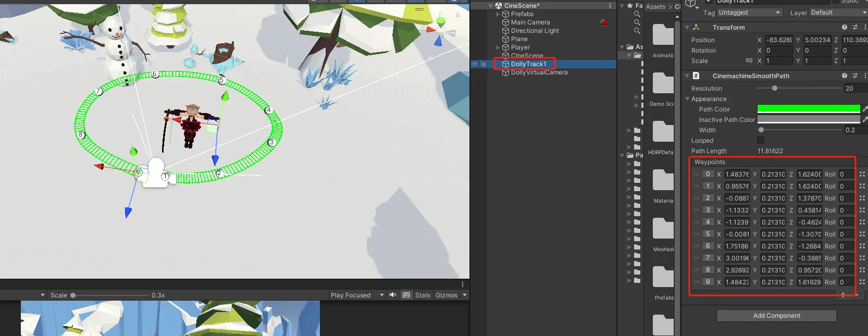Toggle DollyTrack1 scene picking hand icon
The height and width of the screenshot is (336, 868).
[x=483, y=64]
